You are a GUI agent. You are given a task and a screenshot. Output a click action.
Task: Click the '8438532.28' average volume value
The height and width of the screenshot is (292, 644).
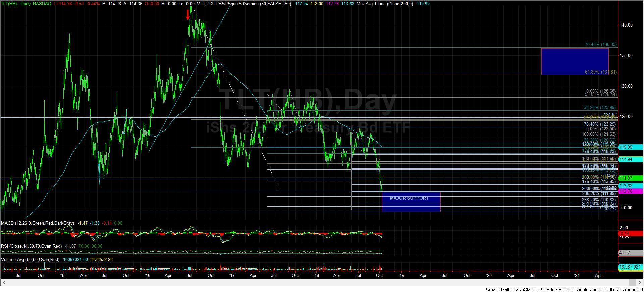(x=101, y=259)
